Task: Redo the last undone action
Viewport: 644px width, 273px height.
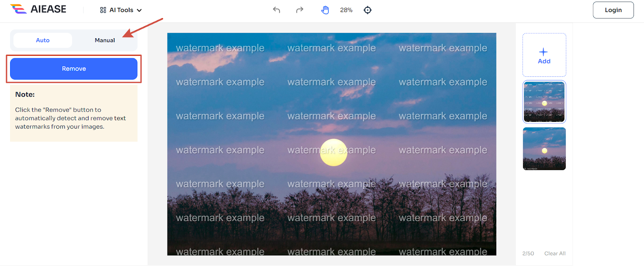Action: click(299, 10)
